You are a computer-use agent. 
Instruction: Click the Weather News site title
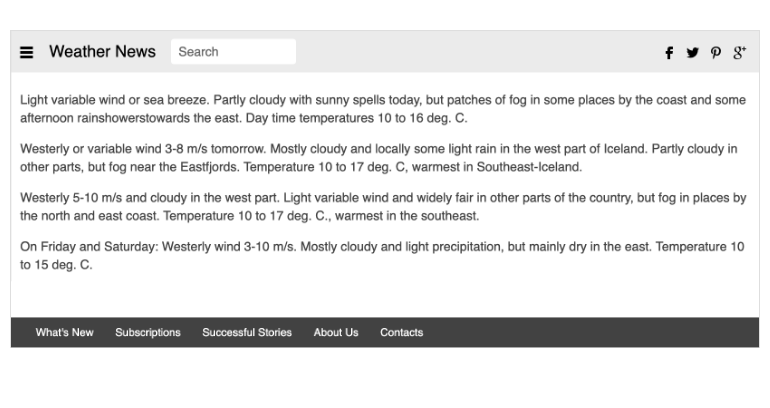click(x=102, y=52)
